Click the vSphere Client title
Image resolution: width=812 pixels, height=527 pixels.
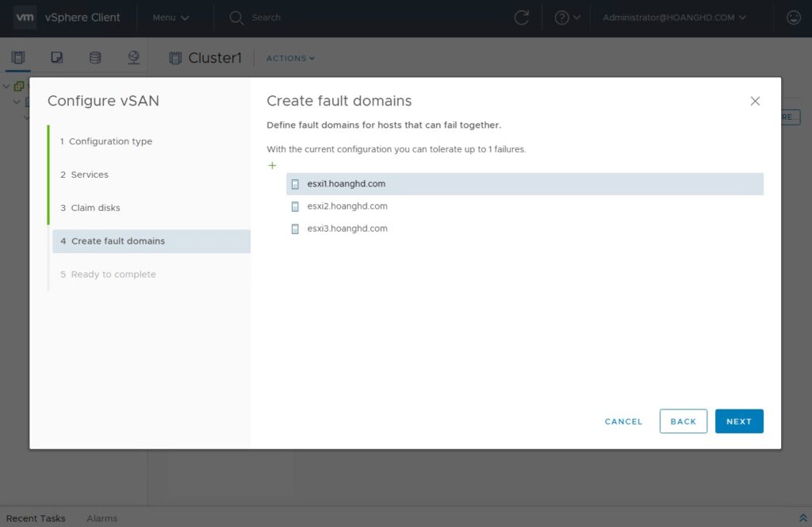(x=82, y=17)
